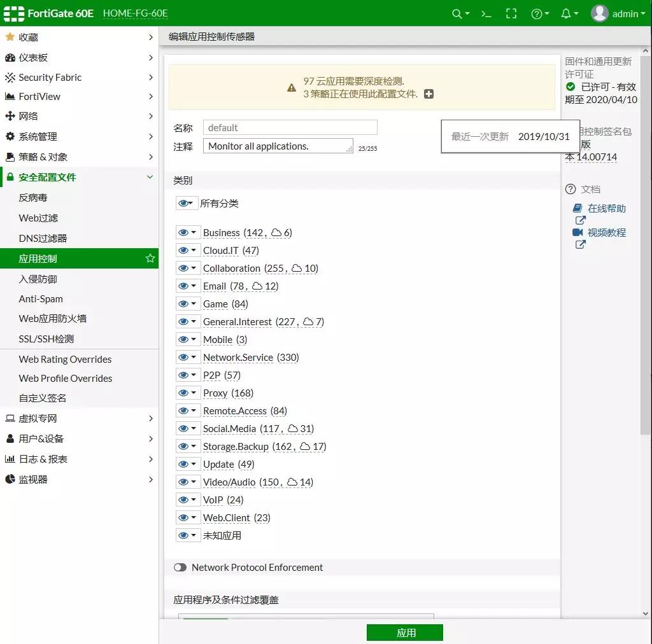Open the admin dropdown arrow
This screenshot has height=644, width=652.
click(643, 13)
